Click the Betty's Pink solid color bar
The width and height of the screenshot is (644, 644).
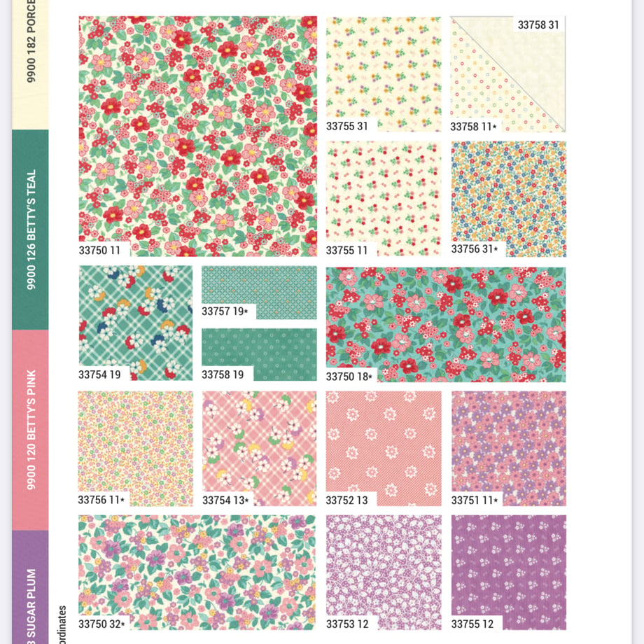point(30,430)
